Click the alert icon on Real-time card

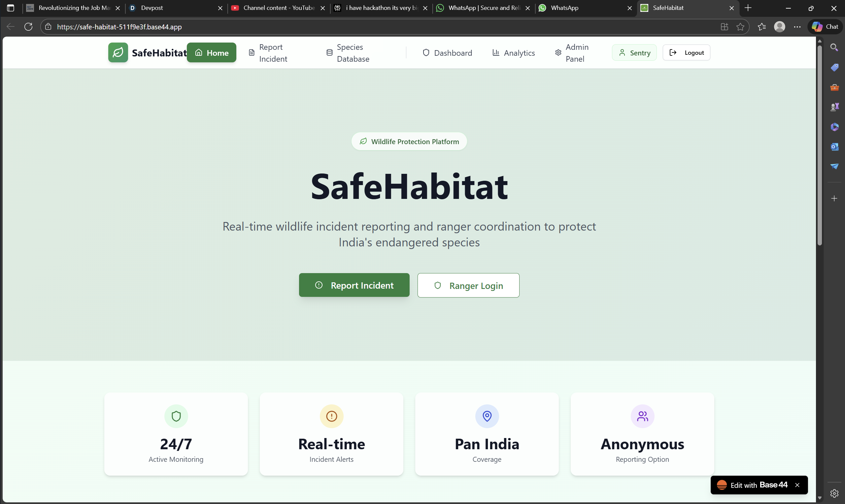tap(331, 416)
